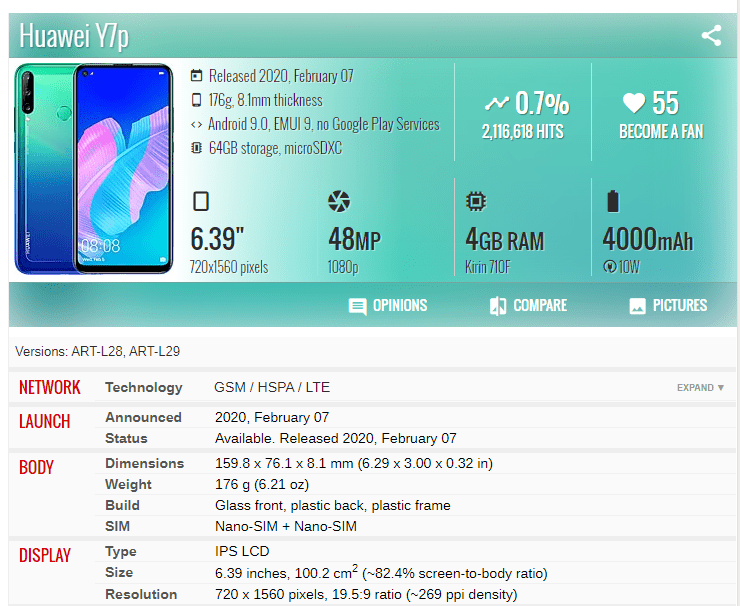Click the heart Become a Fan icon
The width and height of the screenshot is (740, 606).
(634, 103)
